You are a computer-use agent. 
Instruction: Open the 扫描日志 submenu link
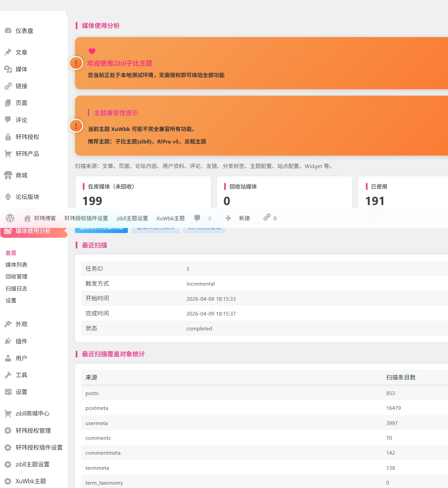tap(16, 289)
